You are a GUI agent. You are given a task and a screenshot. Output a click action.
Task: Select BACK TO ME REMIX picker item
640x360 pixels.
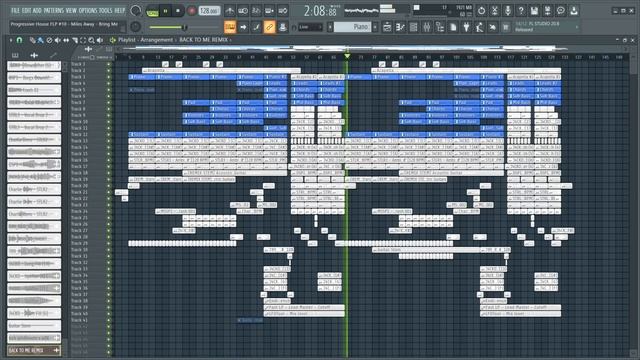tap(34, 350)
